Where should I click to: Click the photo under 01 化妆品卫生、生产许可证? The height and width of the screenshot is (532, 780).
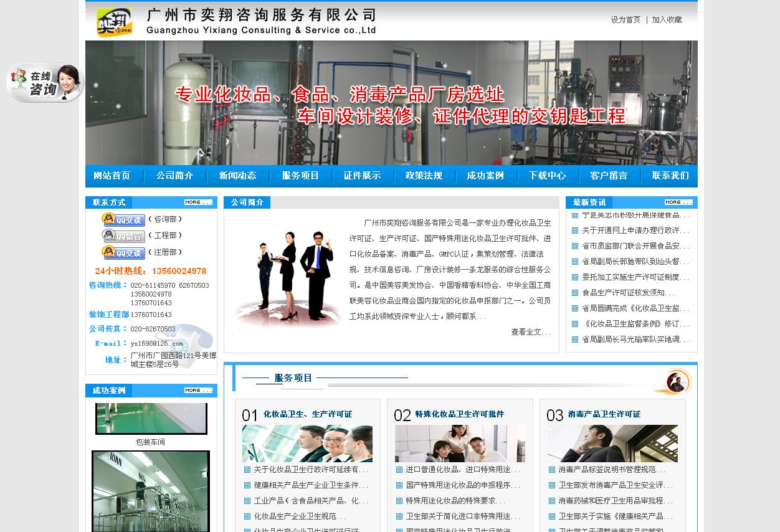(x=307, y=444)
